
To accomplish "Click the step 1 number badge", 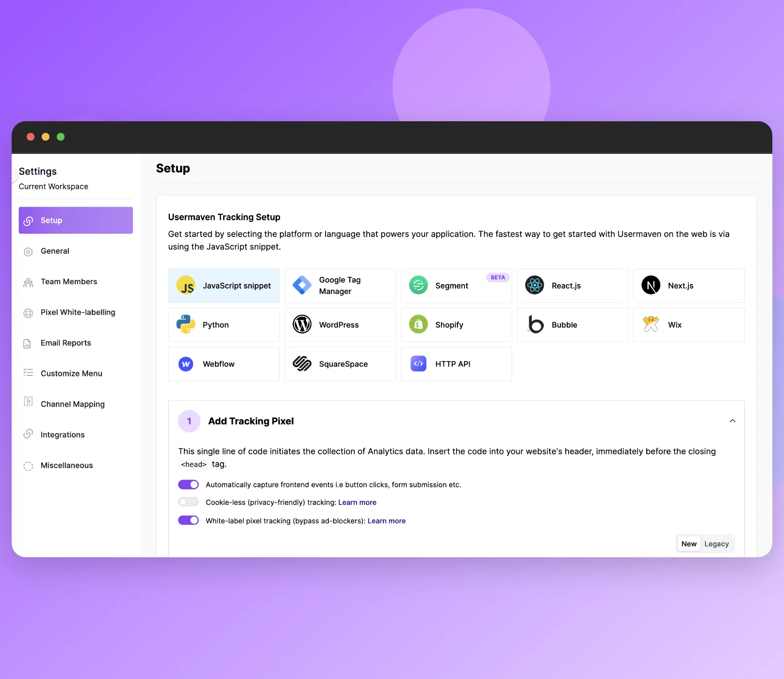I will pyautogui.click(x=189, y=421).
